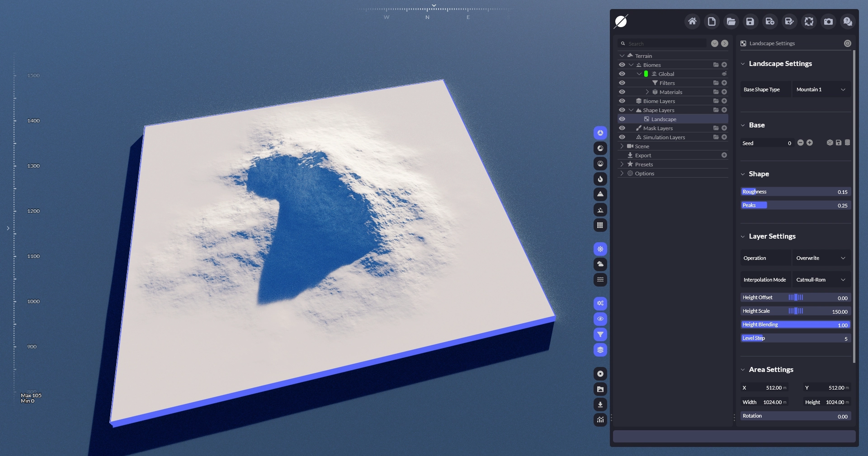
Task: Save the project using the floppy disk icon
Action: (750, 21)
